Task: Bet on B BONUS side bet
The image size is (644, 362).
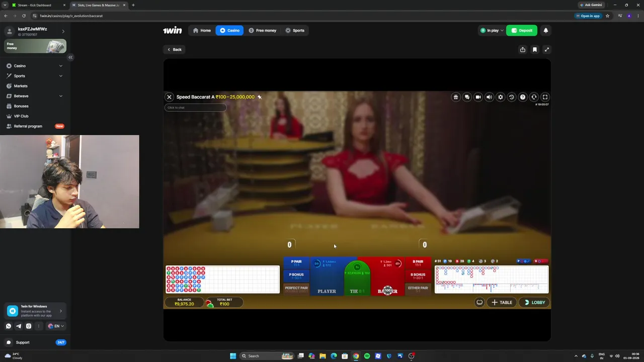Action: pos(418,276)
